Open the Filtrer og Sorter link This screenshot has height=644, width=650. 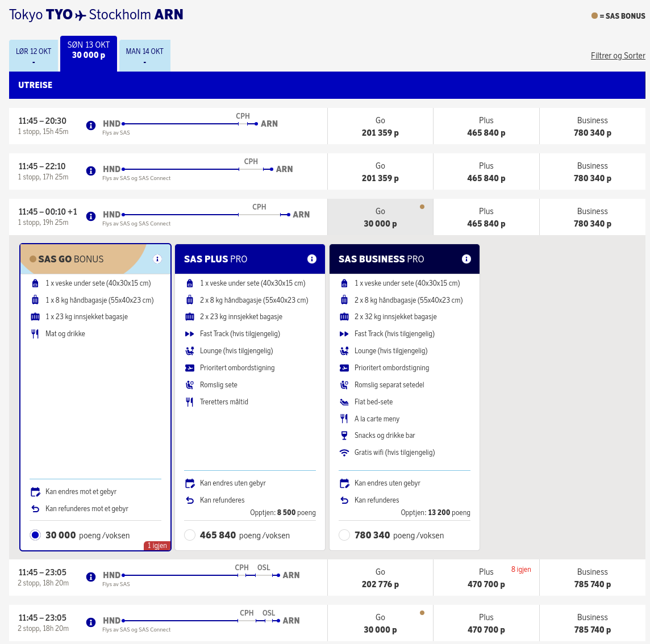(x=618, y=56)
